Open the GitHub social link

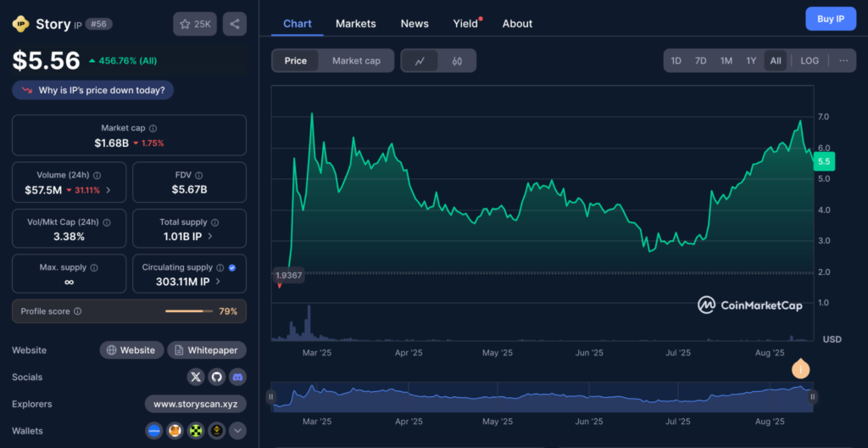(216, 377)
